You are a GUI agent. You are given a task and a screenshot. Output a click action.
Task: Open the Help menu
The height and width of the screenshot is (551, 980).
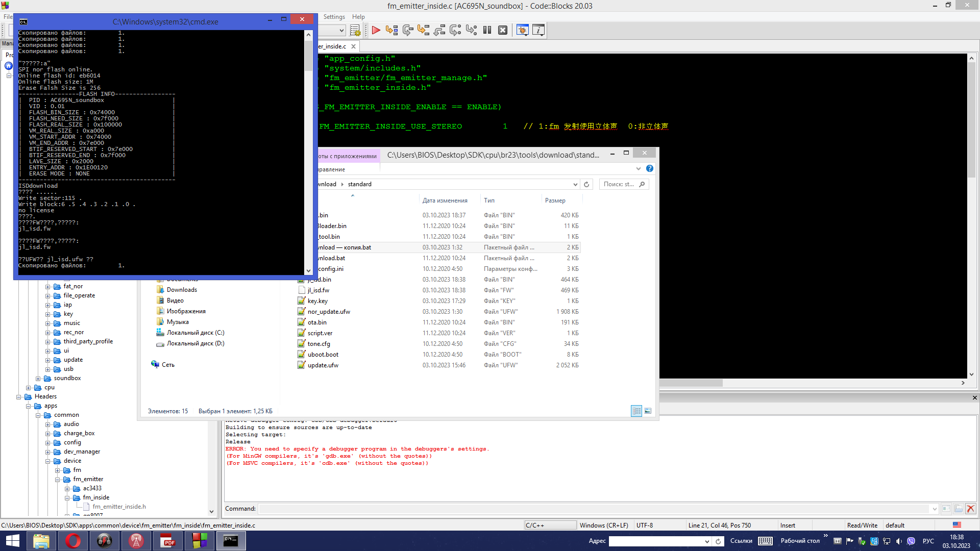tap(358, 17)
